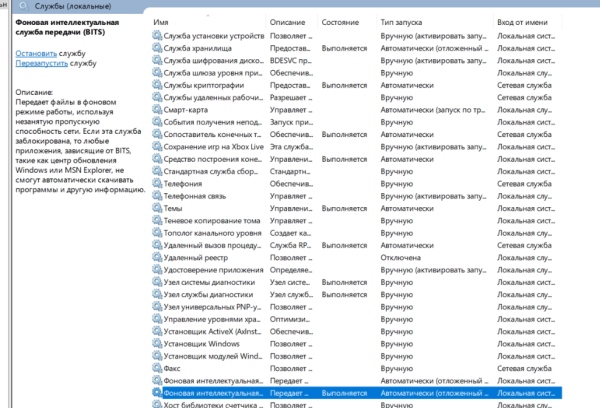The height and width of the screenshot is (408, 600).
Task: Click the service icon next to Телефония
Action: (x=157, y=183)
